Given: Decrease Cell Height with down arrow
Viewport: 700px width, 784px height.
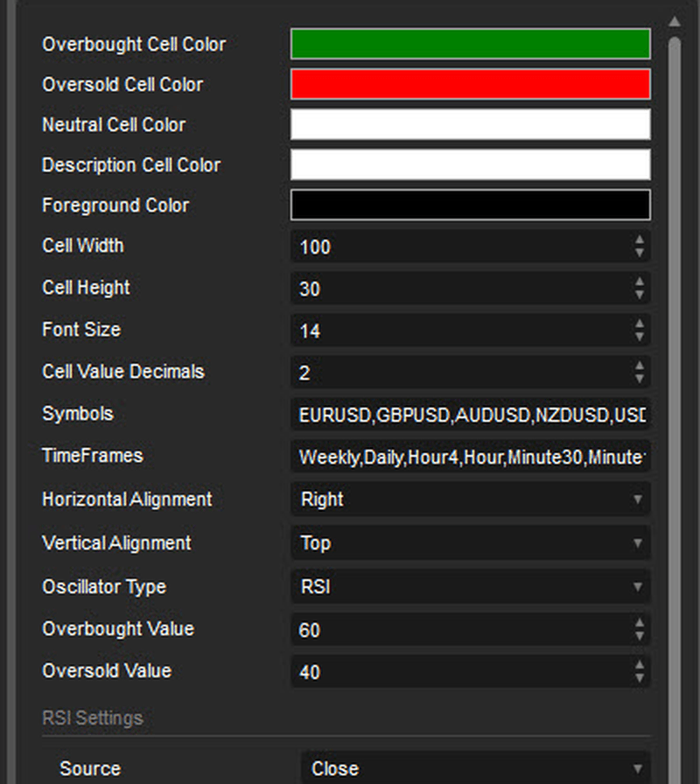Looking at the screenshot, I should click(x=639, y=295).
